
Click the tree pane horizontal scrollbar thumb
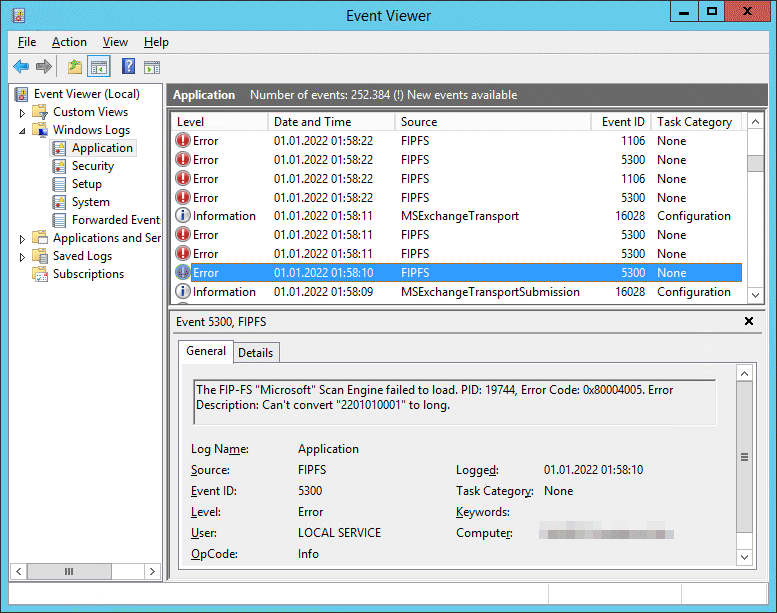pyautogui.click(x=69, y=571)
